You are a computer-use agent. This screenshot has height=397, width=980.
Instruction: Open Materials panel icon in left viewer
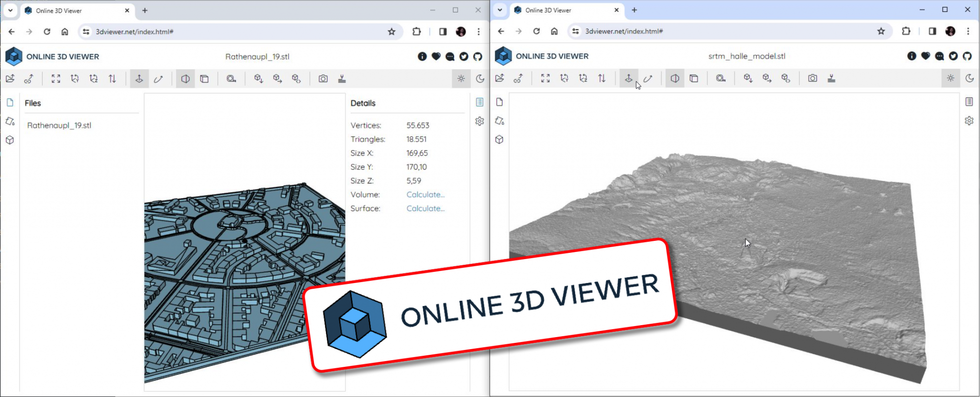[x=10, y=121]
